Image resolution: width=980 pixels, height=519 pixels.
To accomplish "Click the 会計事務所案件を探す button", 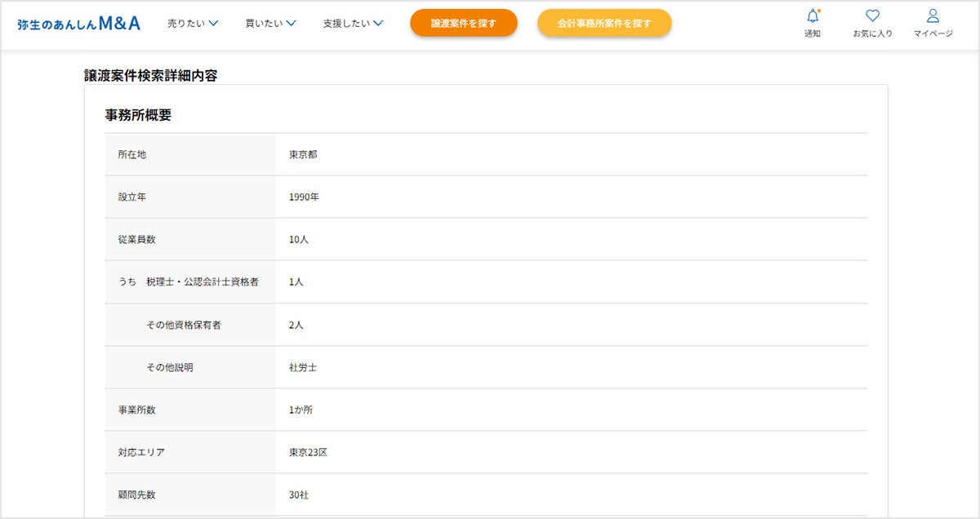I will (x=604, y=24).
